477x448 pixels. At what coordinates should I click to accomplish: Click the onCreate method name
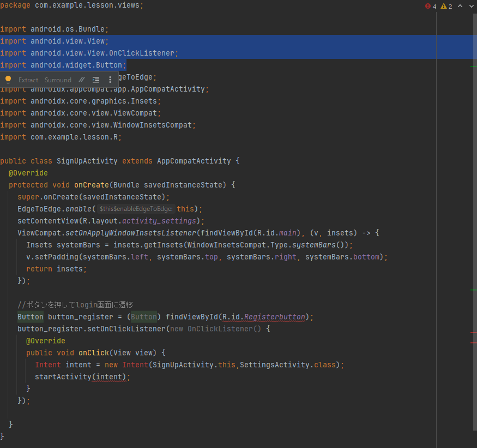92,185
